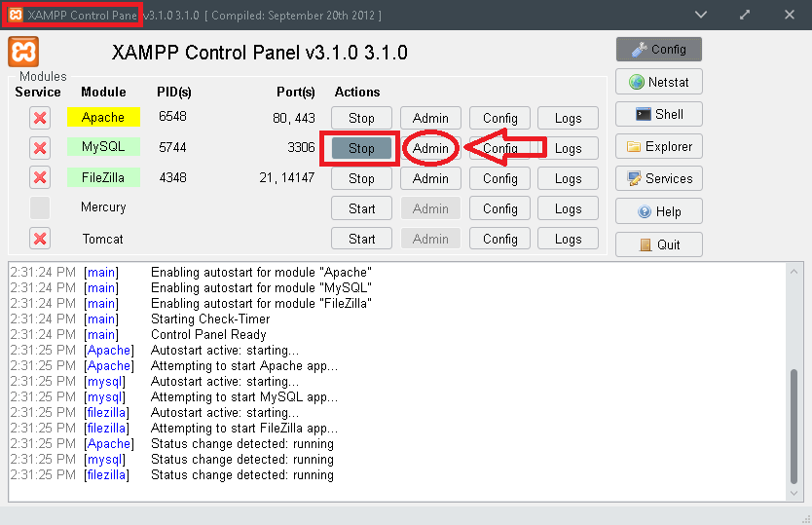The image size is (812, 525).
Task: Stop the FileZilla module
Action: 361,178
